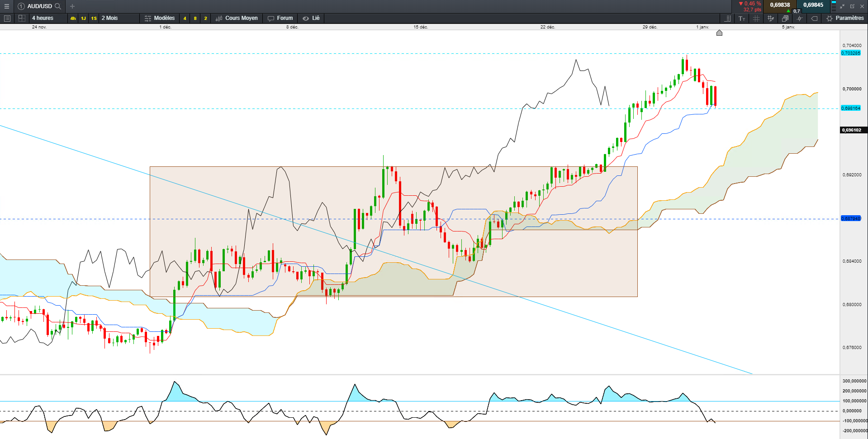
Task: Toggle the Lié linked chart option
Action: [311, 18]
